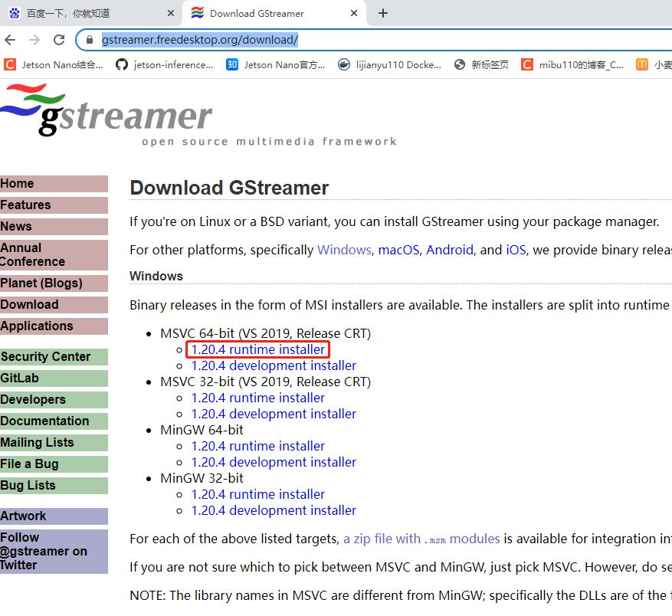Click the browser forward arrow
672x616 pixels.
(34, 40)
